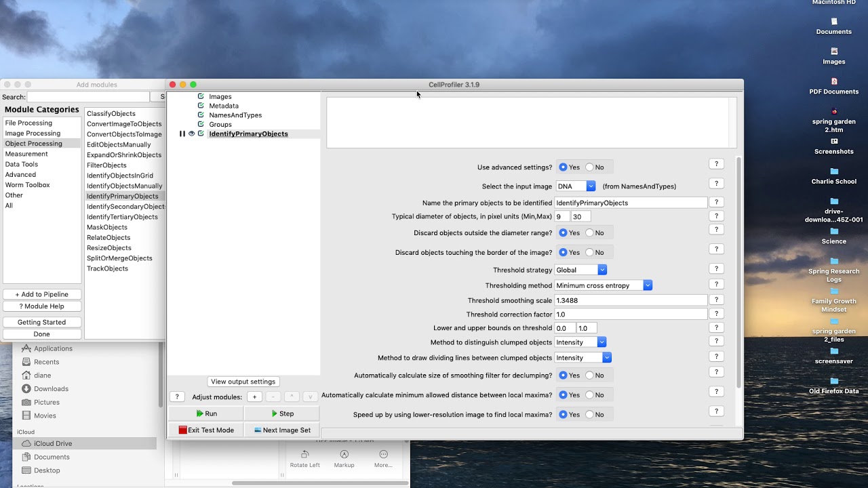Remove module with the - button
This screenshot has height=488, width=868.
tap(273, 397)
